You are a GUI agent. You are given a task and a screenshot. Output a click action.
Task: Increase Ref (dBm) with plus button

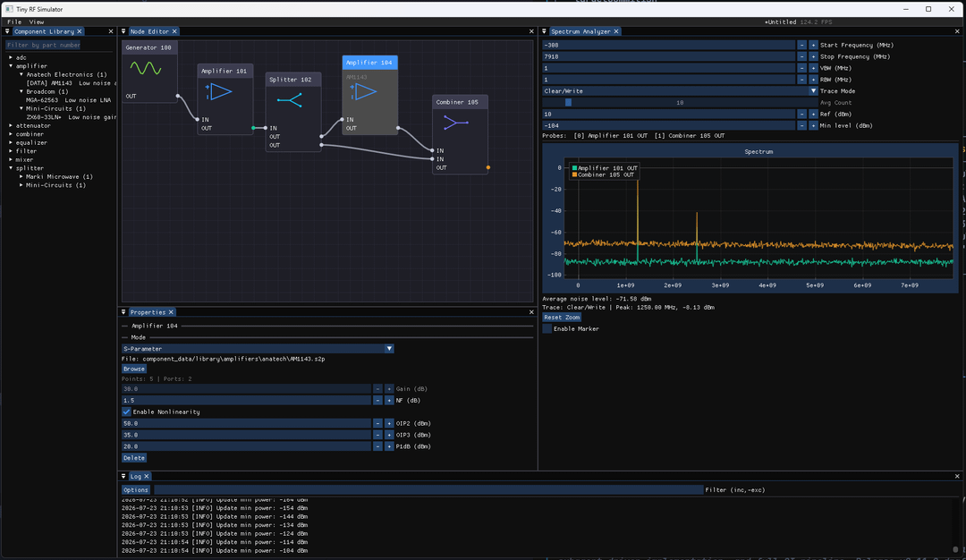point(813,114)
